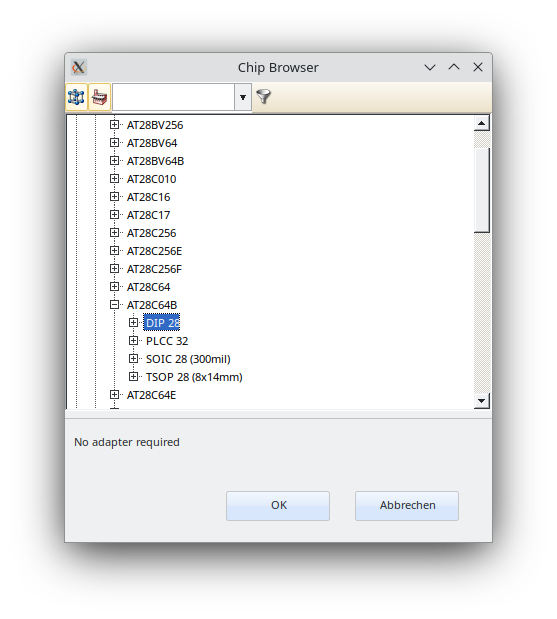Image resolution: width=557 pixels, height=619 pixels.
Task: Click the red programmer device toolbar icon
Action: click(x=99, y=97)
